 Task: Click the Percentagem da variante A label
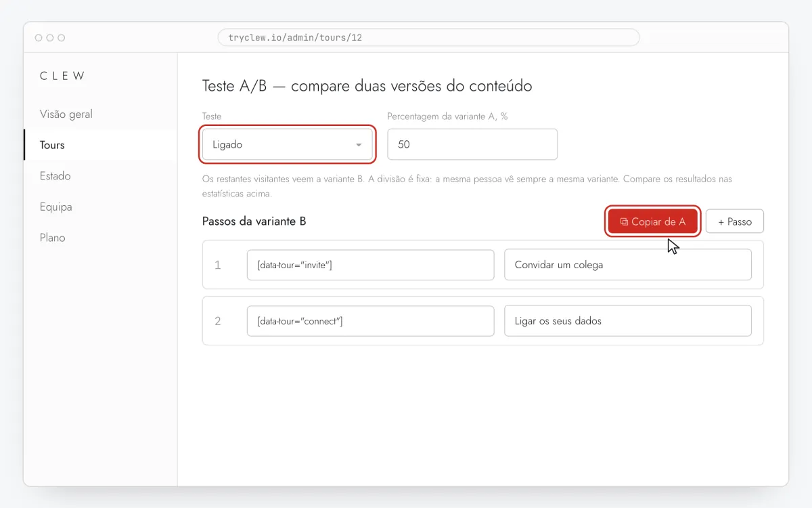(447, 117)
